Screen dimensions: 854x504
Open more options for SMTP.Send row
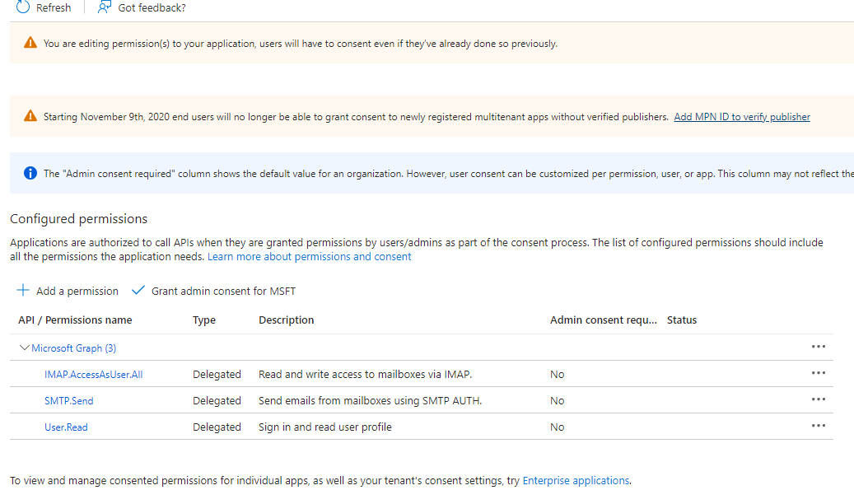(x=818, y=399)
